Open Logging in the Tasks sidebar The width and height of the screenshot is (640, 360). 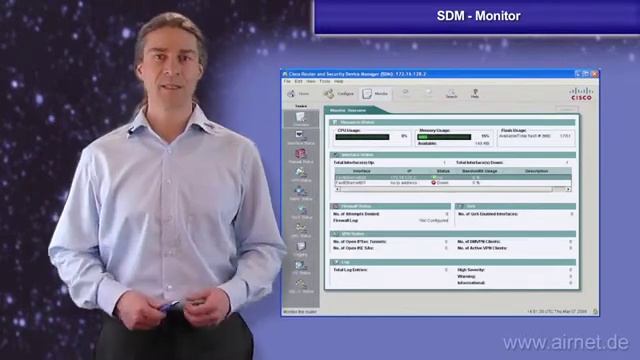click(x=301, y=249)
